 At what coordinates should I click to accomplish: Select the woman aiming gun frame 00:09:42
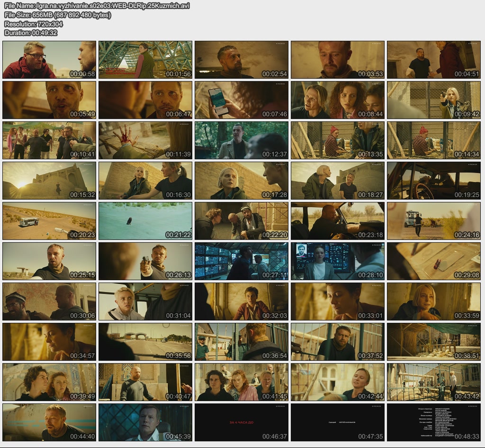[x=434, y=100]
